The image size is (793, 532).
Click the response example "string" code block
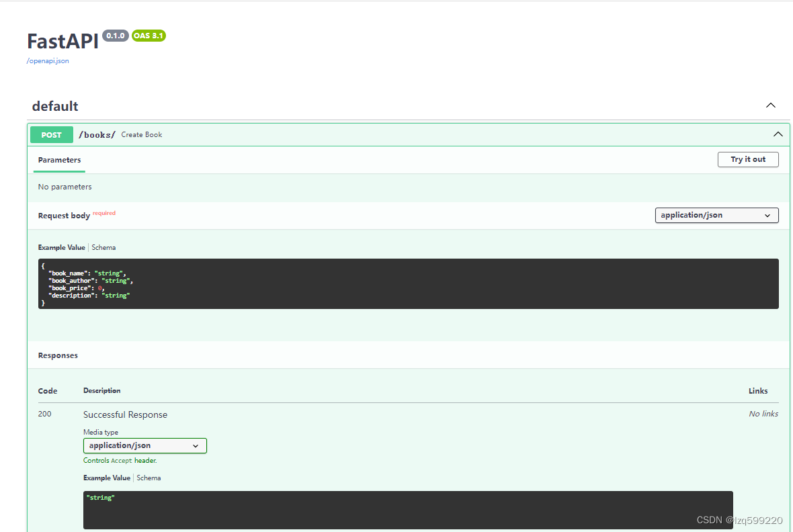408,511
